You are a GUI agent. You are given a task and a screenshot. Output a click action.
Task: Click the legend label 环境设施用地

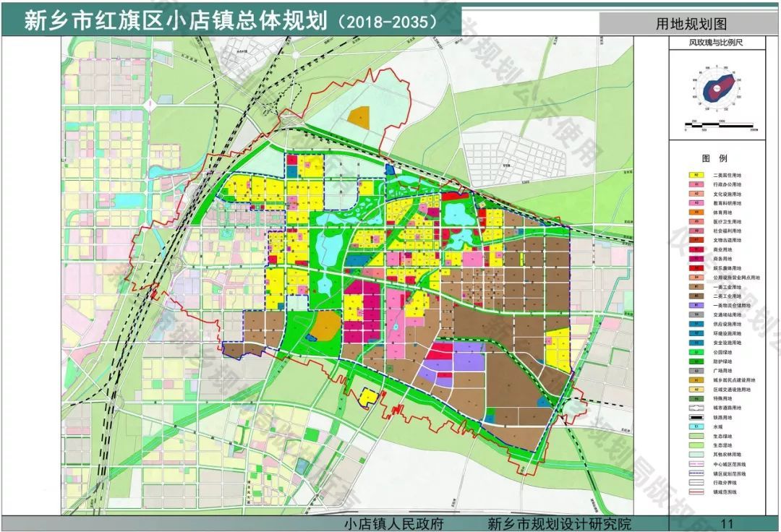pos(727,333)
